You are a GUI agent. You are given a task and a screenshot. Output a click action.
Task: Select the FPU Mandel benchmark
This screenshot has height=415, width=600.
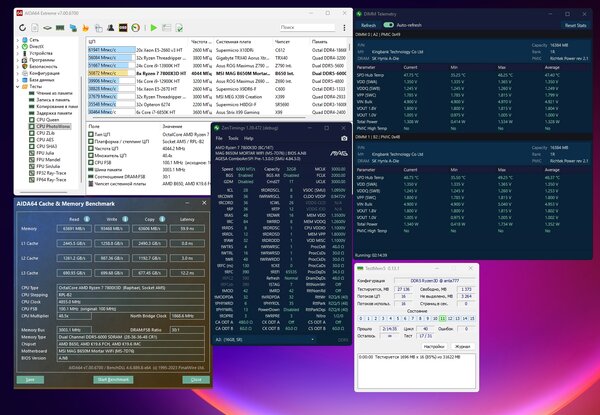[x=48, y=159]
